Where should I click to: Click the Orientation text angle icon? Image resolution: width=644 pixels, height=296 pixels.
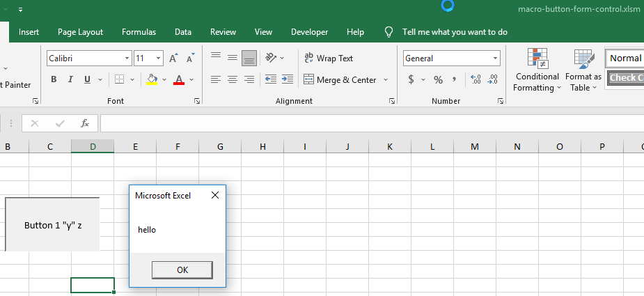point(271,58)
